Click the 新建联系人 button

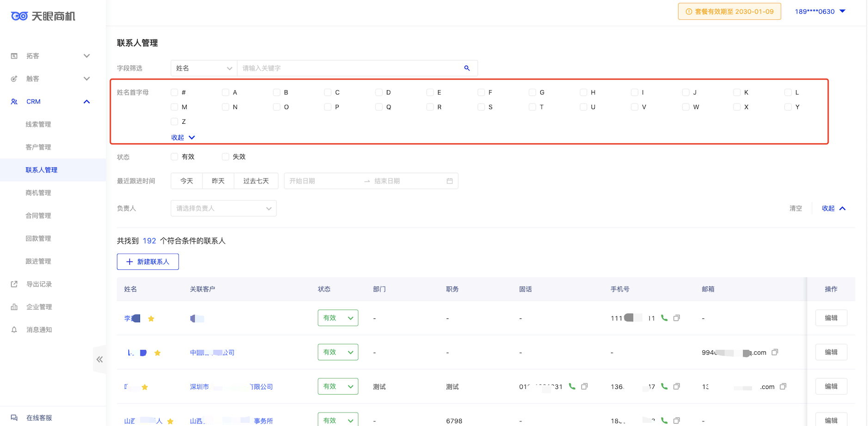[x=148, y=262]
